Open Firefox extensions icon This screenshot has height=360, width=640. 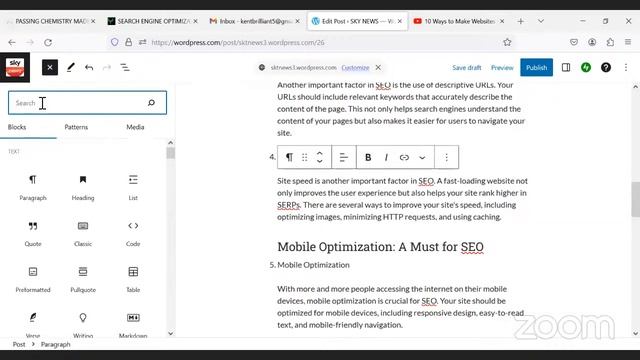click(610, 42)
